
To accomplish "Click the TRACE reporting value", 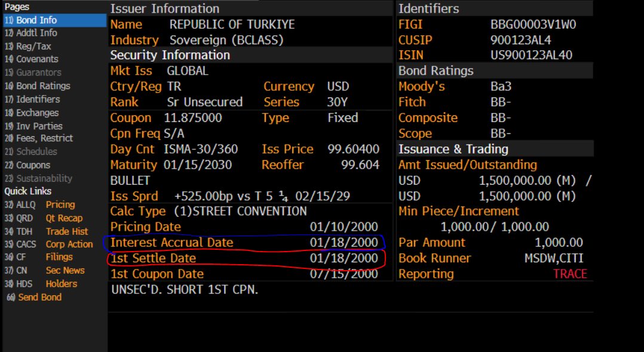I will click(570, 274).
